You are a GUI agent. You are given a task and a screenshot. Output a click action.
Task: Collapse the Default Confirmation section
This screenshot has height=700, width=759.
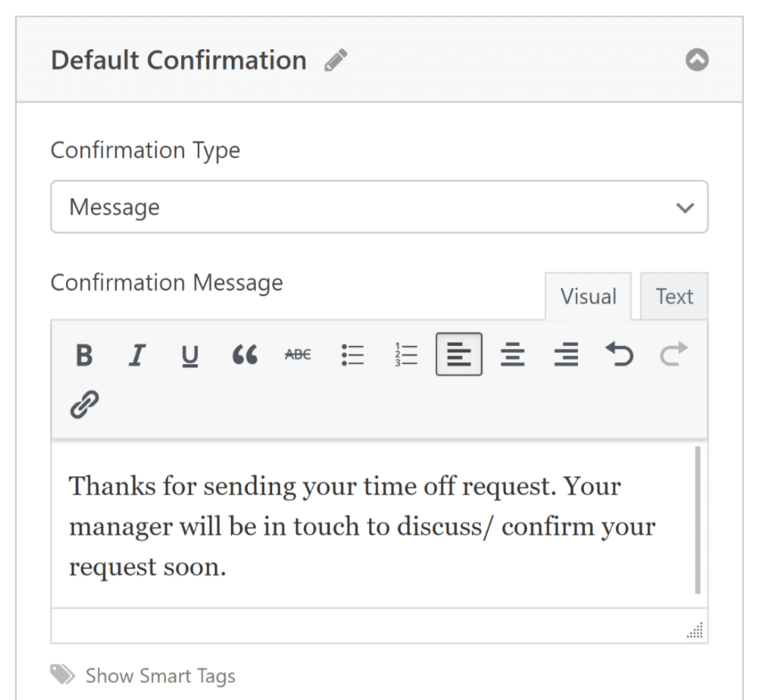coord(697,60)
